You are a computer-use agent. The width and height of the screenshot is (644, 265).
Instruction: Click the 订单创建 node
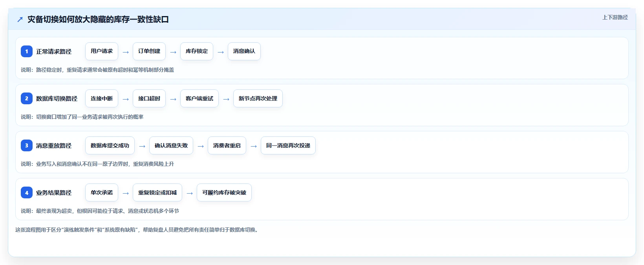tap(149, 51)
